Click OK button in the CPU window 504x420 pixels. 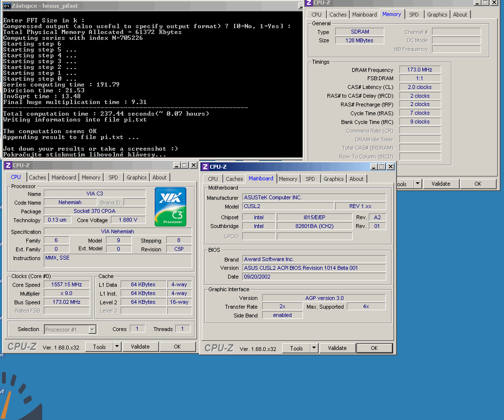point(178,347)
